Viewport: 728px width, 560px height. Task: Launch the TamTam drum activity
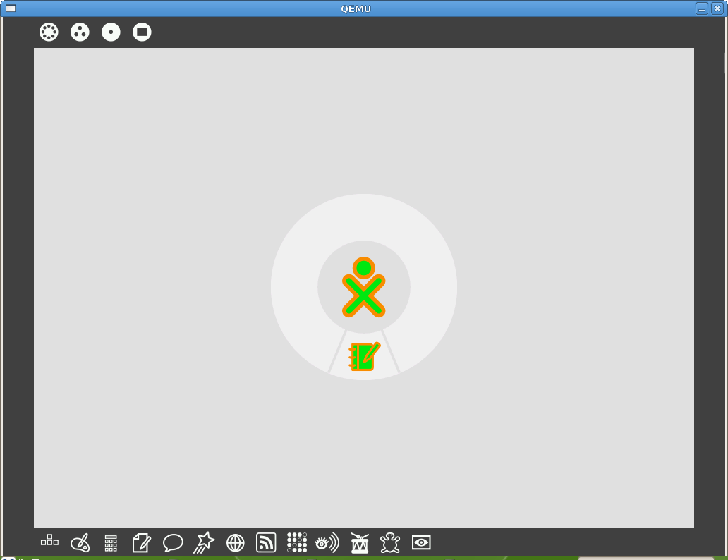click(x=359, y=543)
